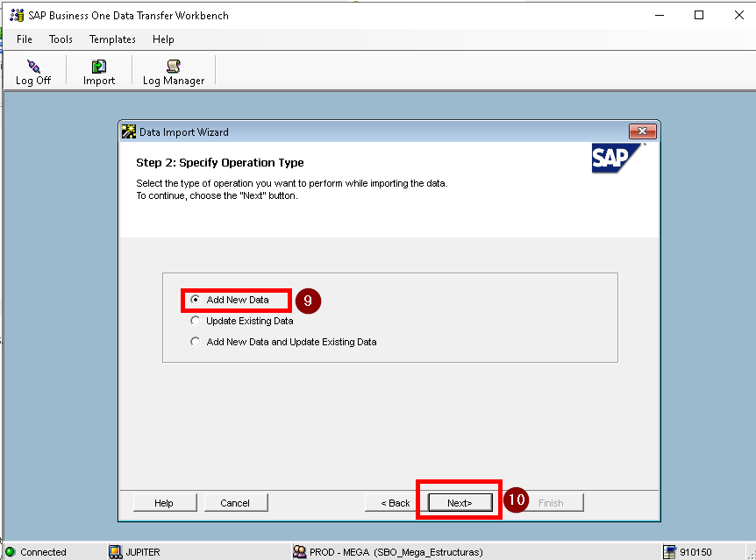Open the Help menu
The width and height of the screenshot is (756, 560).
click(163, 39)
